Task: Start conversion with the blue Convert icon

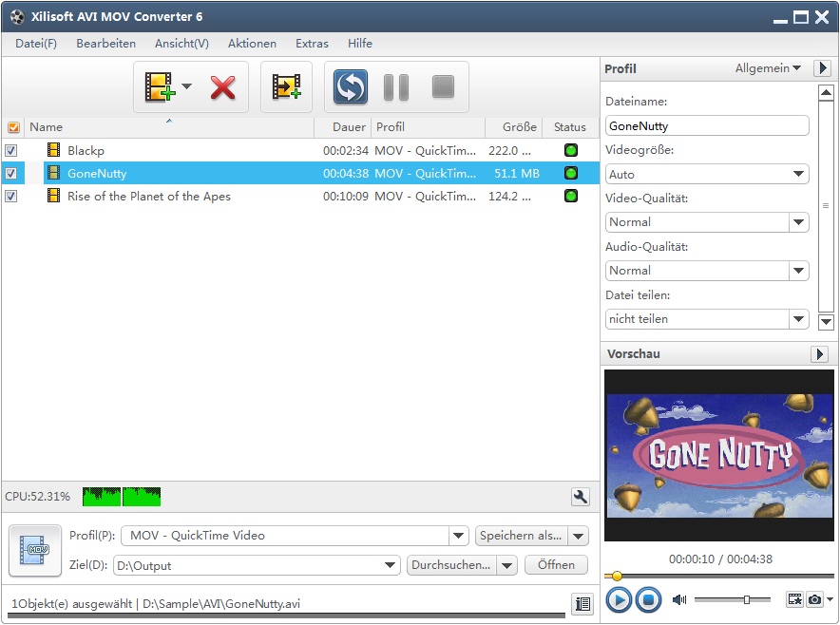Action: point(351,86)
